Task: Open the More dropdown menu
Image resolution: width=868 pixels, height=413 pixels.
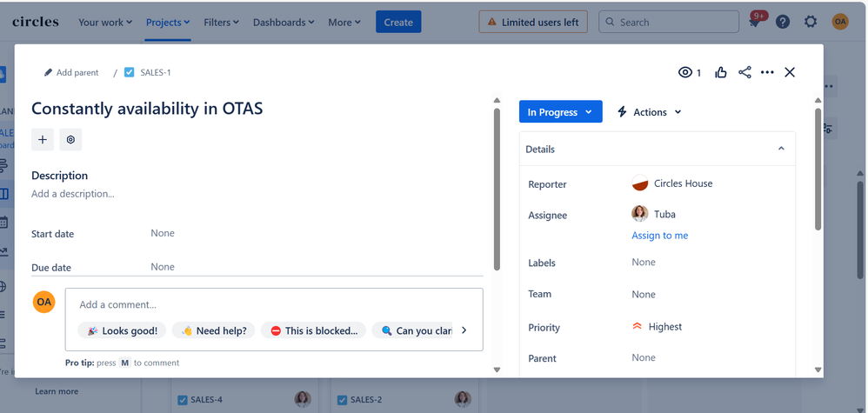Action: [x=344, y=22]
